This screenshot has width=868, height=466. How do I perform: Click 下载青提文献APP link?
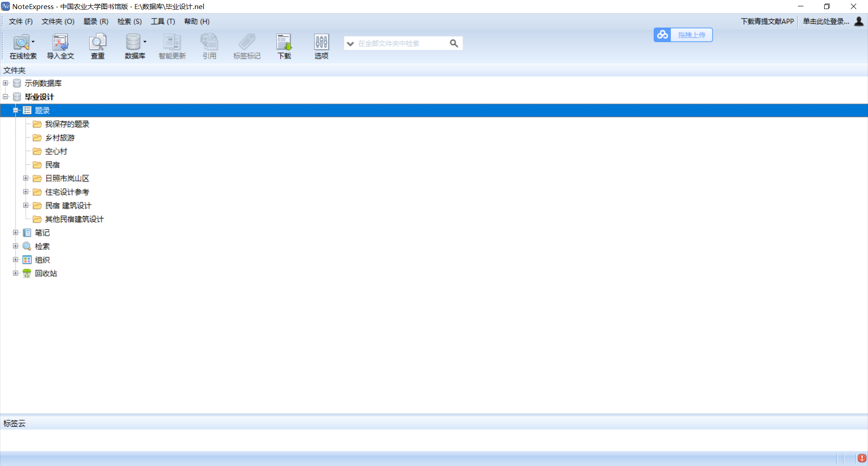click(767, 21)
